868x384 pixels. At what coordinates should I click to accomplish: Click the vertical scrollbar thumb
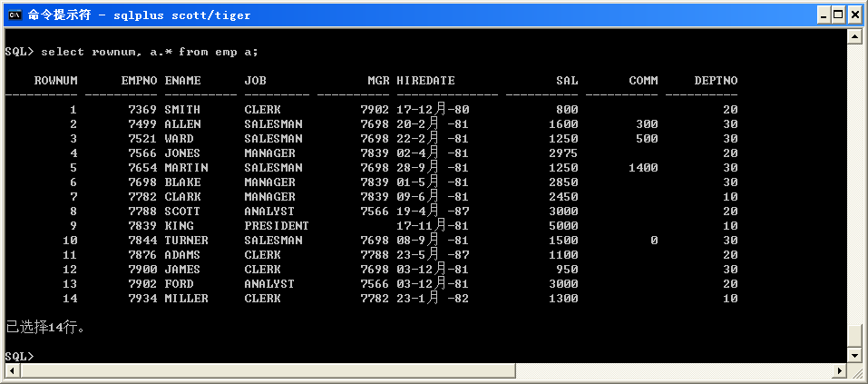click(x=854, y=335)
